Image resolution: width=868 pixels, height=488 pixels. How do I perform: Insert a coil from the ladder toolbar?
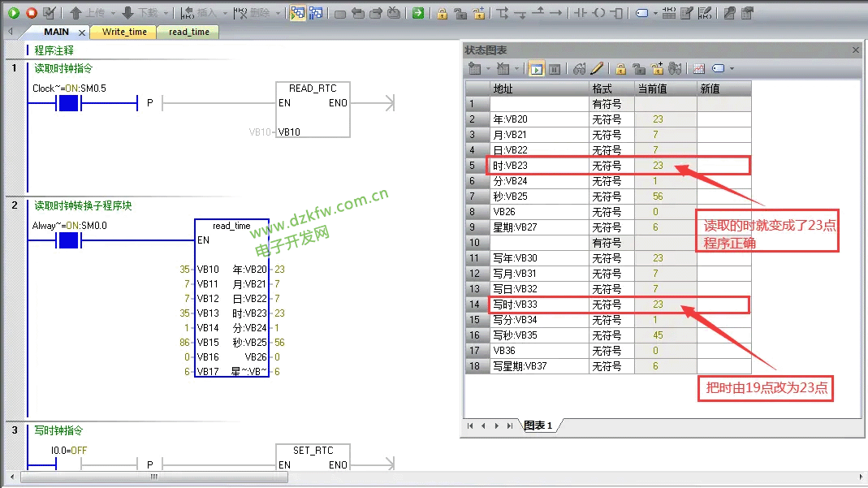[x=598, y=13]
